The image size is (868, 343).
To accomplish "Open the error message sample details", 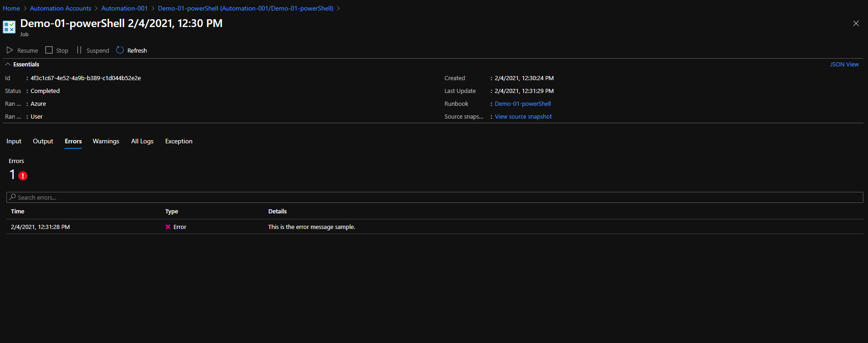I will (312, 227).
